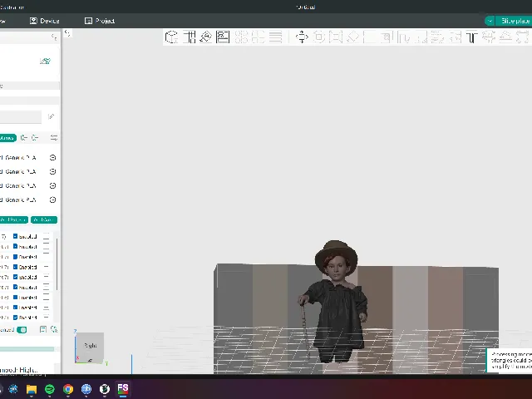Click the FS app icon in taskbar
532x399 pixels.
click(x=123, y=389)
